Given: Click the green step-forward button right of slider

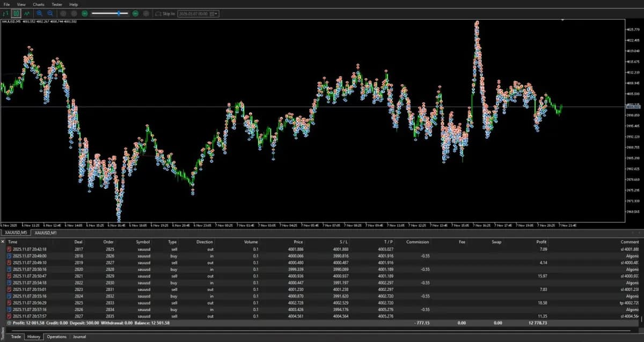Looking at the screenshot, I should point(135,13).
